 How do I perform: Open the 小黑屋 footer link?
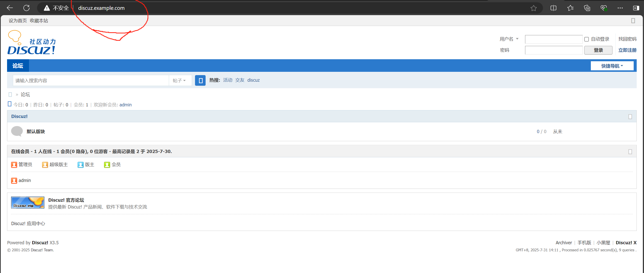click(x=603, y=243)
